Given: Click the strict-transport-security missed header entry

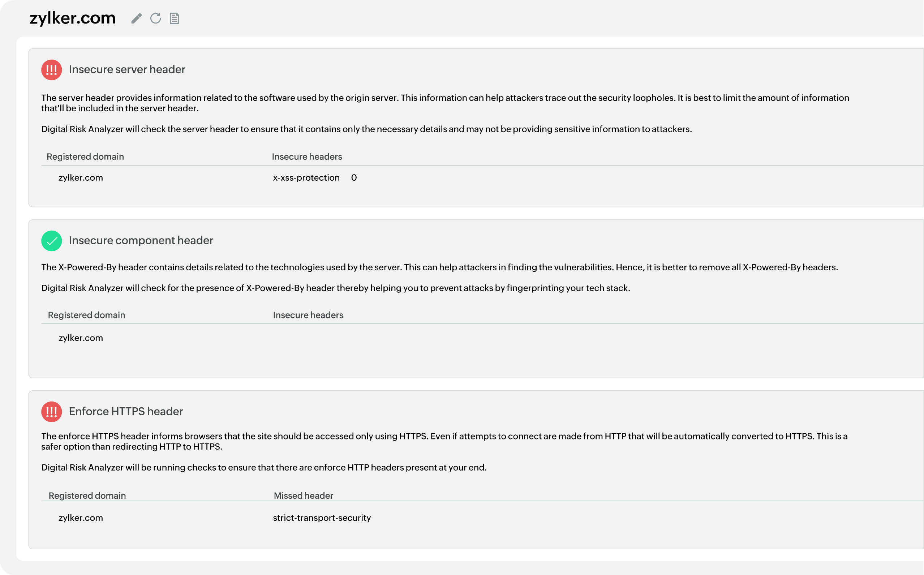Looking at the screenshot, I should click(x=322, y=518).
